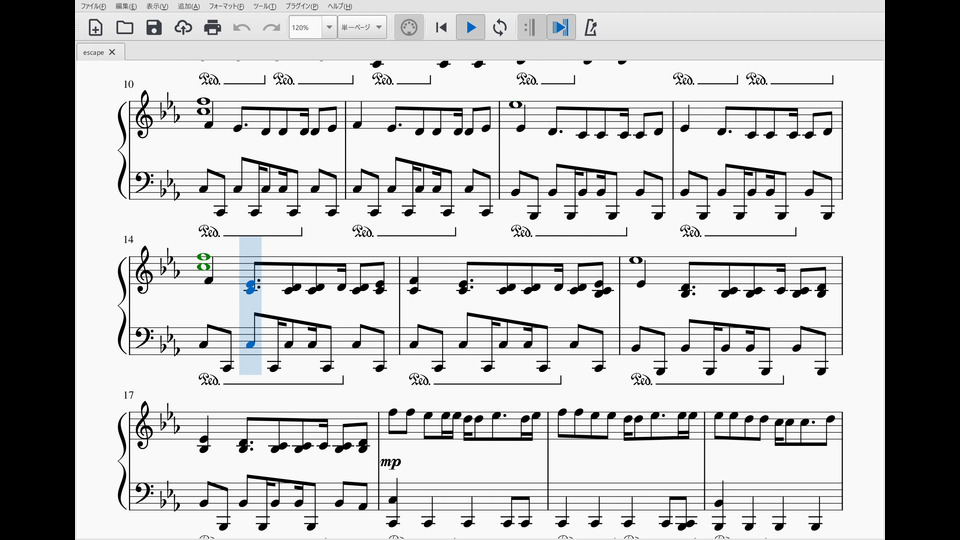
Task: Toggle loop playback
Action: click(500, 28)
